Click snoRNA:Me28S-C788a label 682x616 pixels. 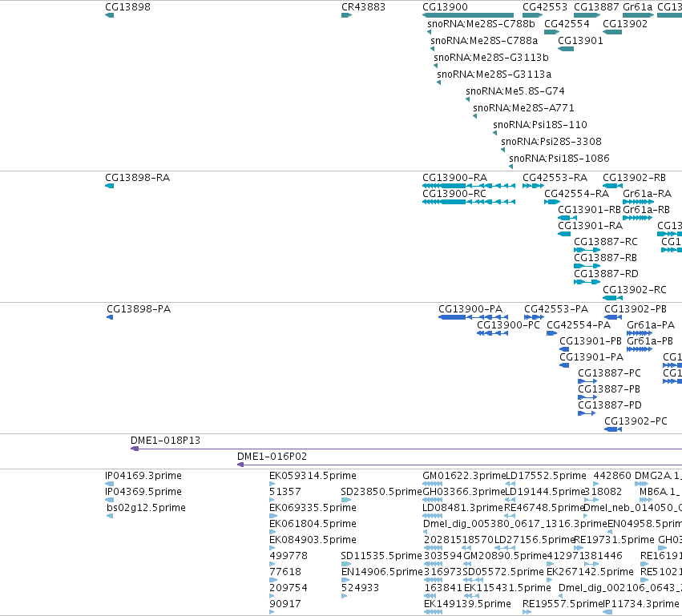pyautogui.click(x=484, y=40)
